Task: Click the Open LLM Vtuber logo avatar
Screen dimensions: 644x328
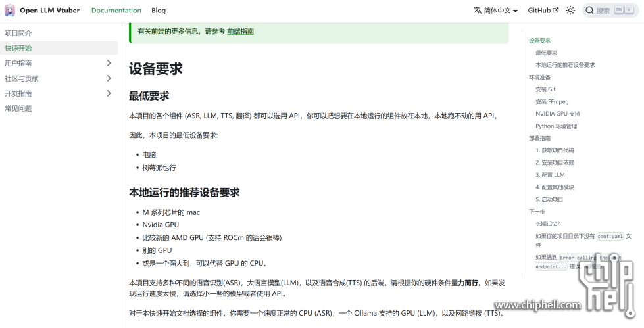Action: [x=10, y=11]
